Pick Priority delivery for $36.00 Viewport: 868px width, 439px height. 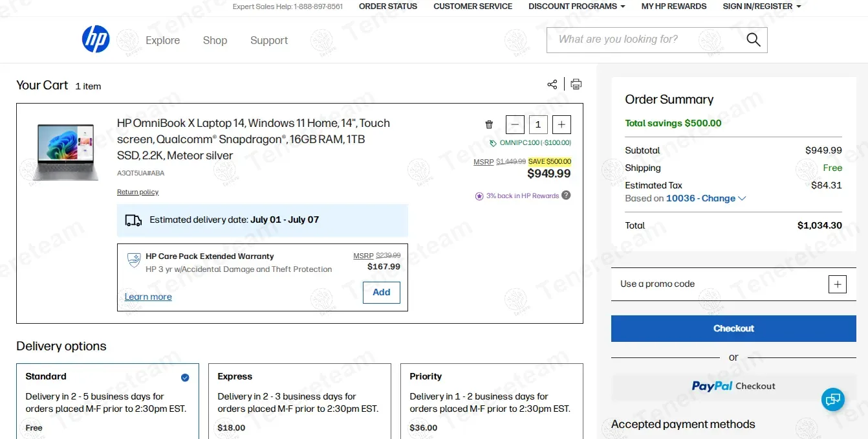tap(492, 400)
